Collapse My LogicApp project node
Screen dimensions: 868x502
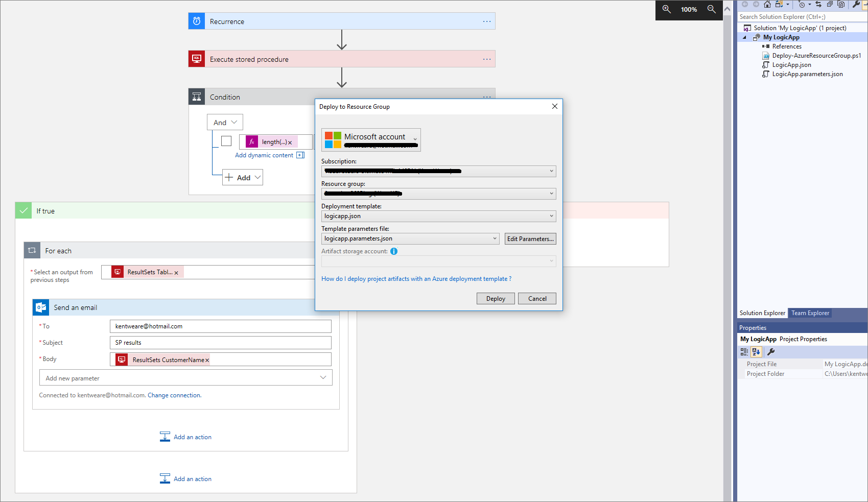point(744,37)
